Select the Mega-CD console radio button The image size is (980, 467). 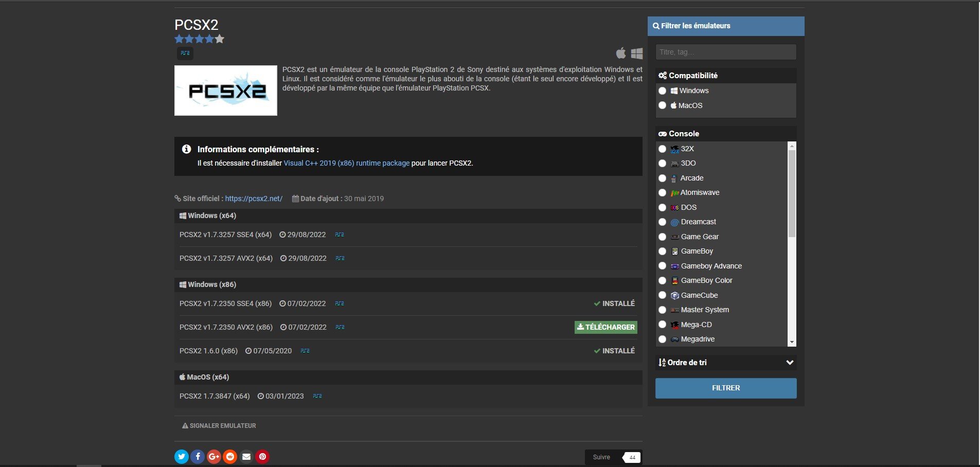[662, 325]
